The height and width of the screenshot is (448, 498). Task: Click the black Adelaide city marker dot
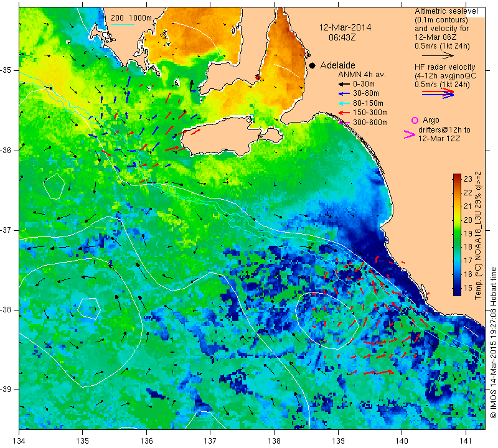[x=312, y=65]
